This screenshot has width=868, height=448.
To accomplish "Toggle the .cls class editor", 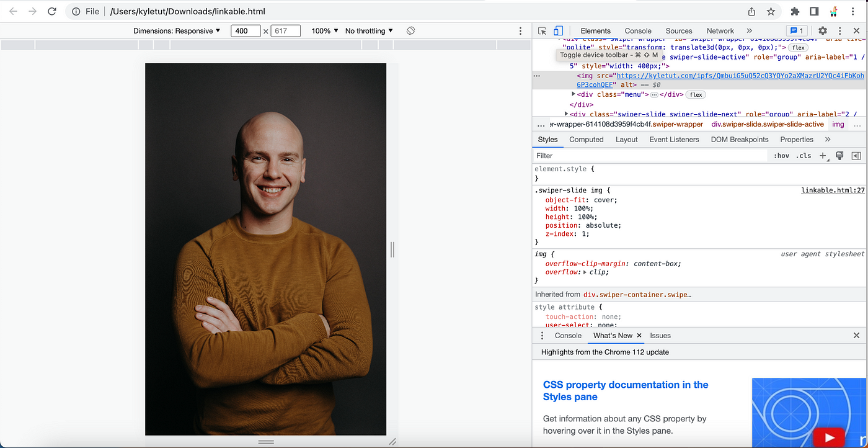I will pos(804,156).
